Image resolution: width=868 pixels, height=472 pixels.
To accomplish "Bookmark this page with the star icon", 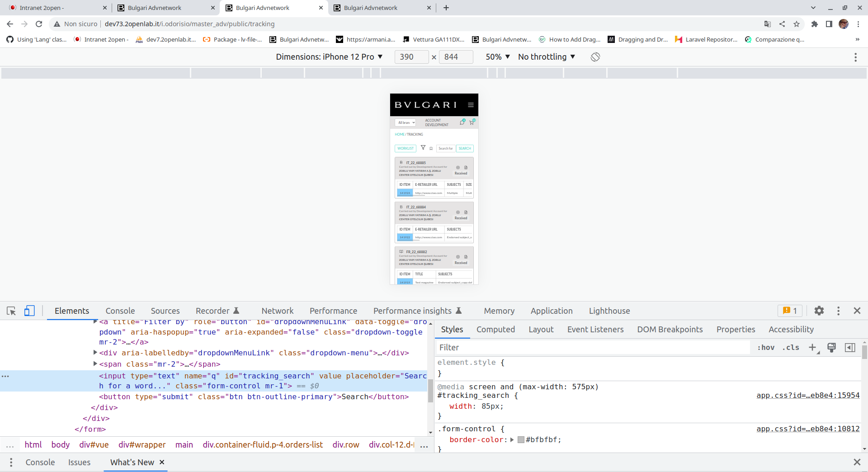I will coord(797,24).
